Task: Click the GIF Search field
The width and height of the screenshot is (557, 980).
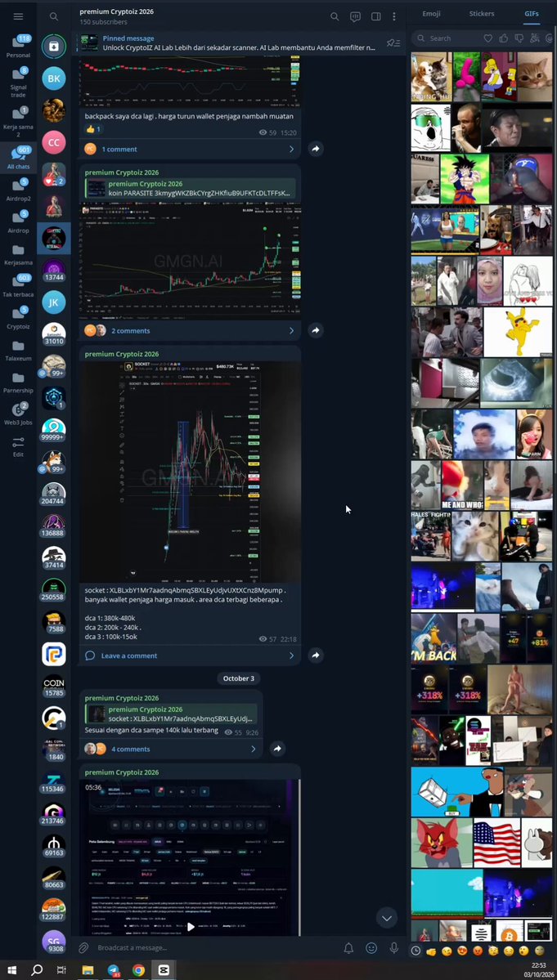Action: pyautogui.click(x=447, y=38)
